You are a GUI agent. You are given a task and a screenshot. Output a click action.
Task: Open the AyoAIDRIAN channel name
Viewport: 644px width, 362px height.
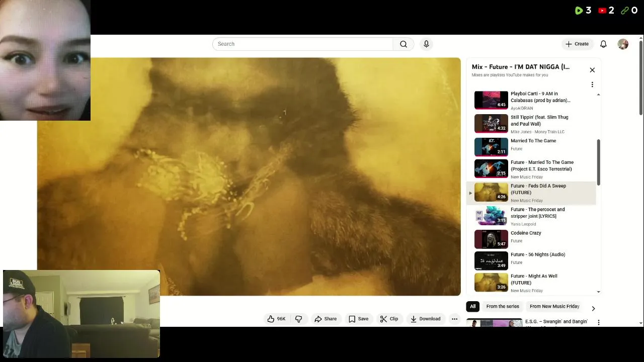pyautogui.click(x=522, y=108)
